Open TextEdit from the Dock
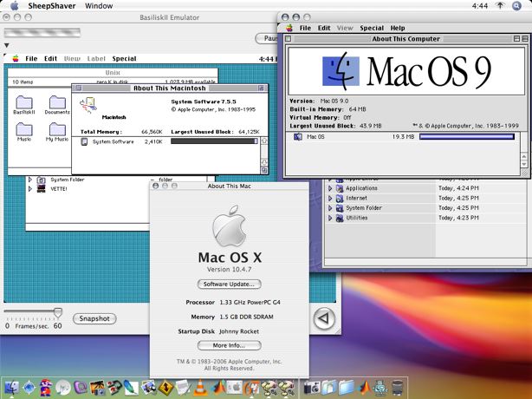This screenshot has width=532, height=399. [183, 388]
